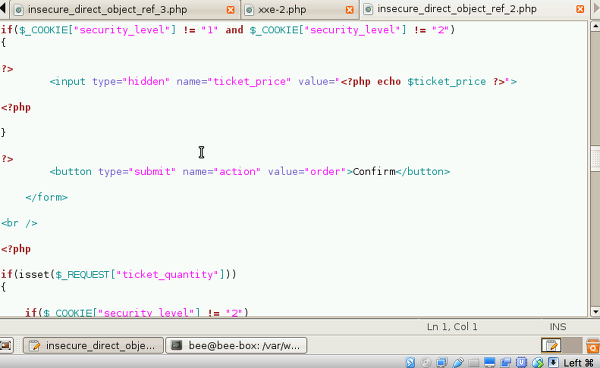Click the VirtualBox optical disc icon
600x368 pixels.
(426, 362)
